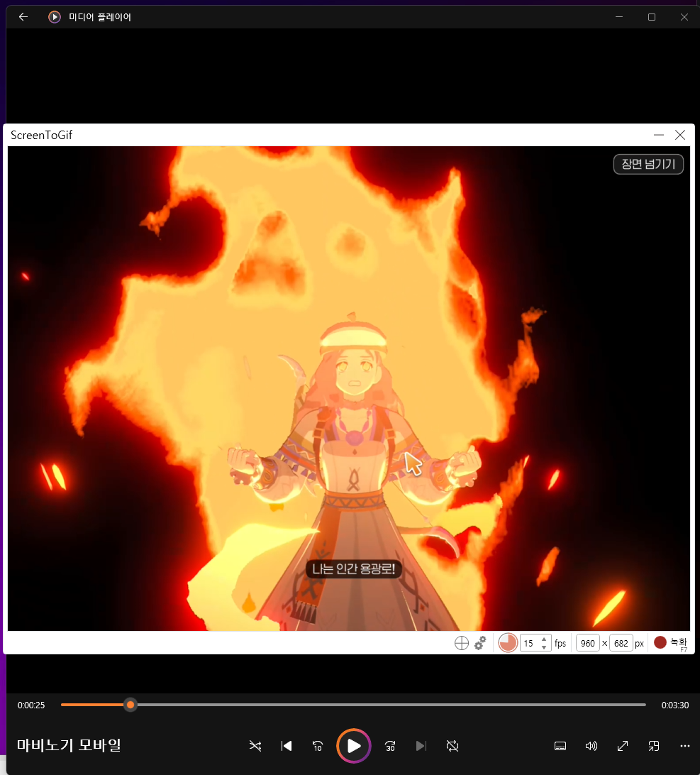
Task: Toggle repeat mode in Media Player
Action: (452, 746)
